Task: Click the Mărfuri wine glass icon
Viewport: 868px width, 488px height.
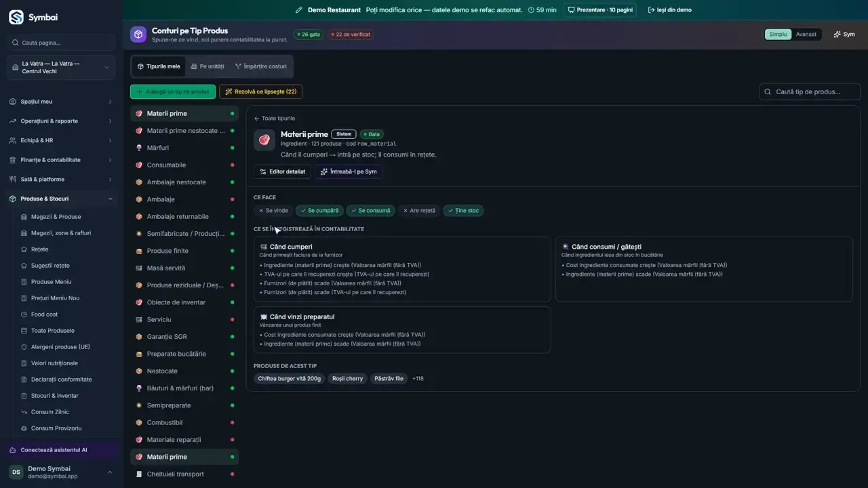Action: coord(139,148)
